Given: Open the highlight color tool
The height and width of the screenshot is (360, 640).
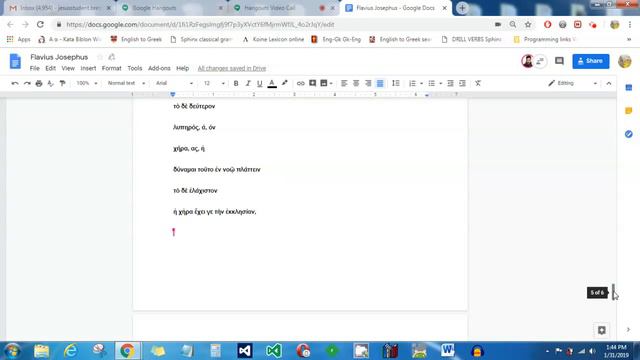Looking at the screenshot, I should (284, 83).
